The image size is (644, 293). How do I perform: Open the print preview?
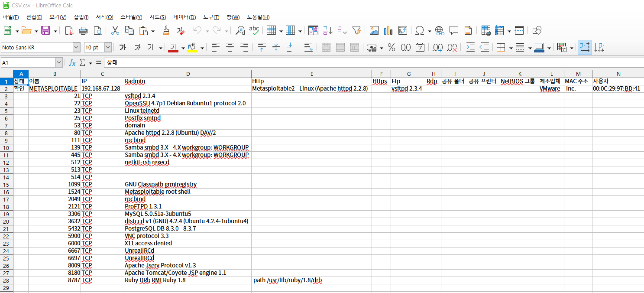97,30
